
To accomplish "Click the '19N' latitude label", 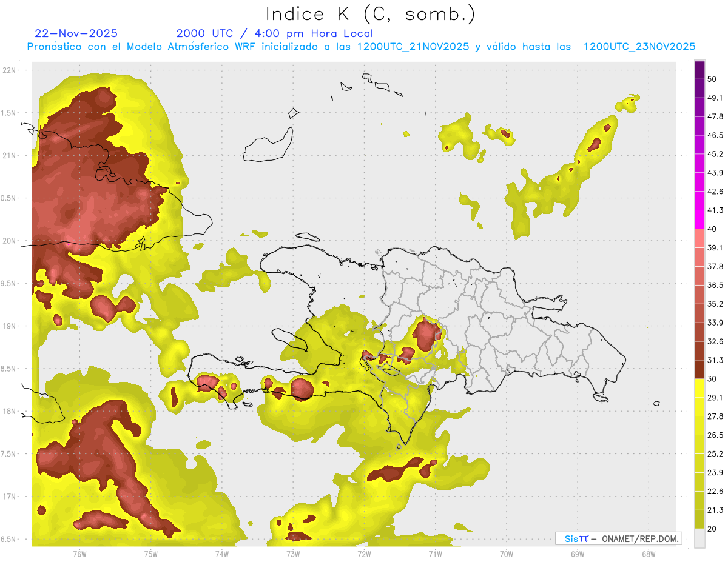I will pyautogui.click(x=9, y=326).
